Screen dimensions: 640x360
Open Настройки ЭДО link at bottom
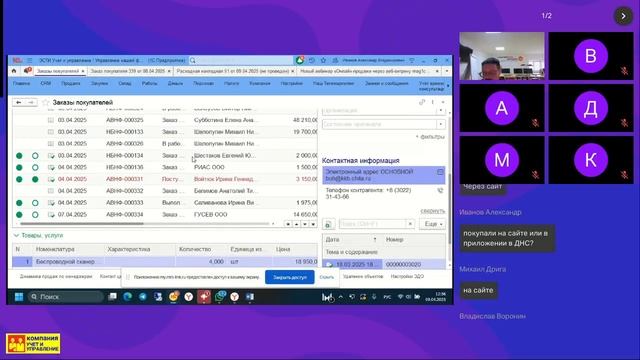click(407, 277)
